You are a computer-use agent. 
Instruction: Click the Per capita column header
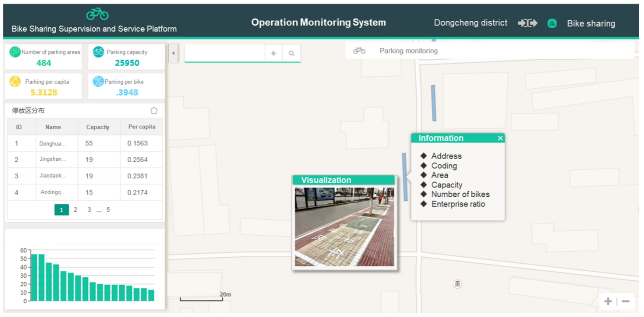142,127
